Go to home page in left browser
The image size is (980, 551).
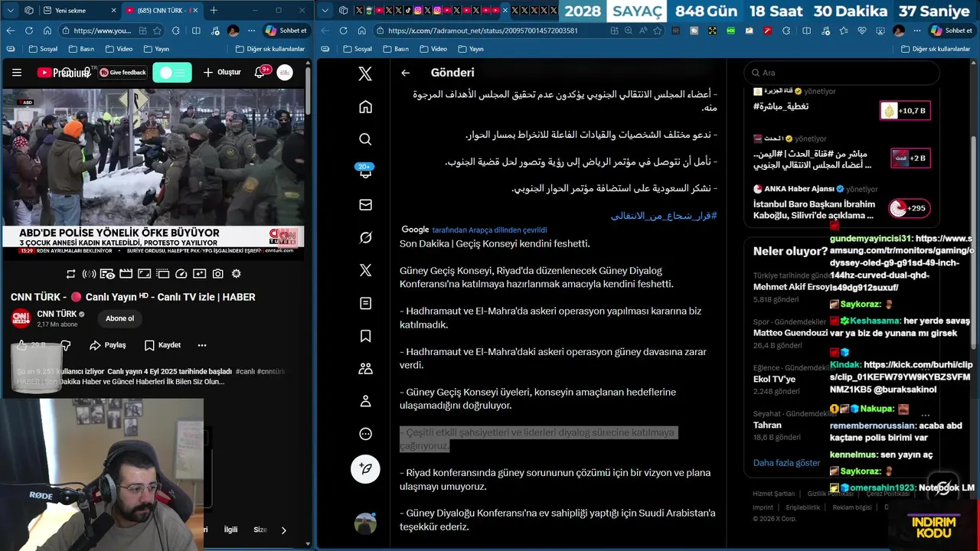point(47,31)
